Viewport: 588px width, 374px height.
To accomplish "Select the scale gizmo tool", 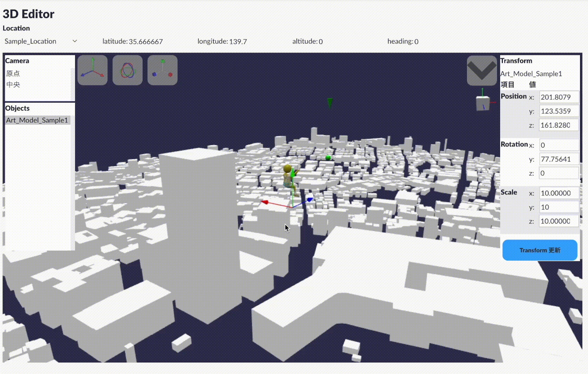I will click(x=162, y=70).
